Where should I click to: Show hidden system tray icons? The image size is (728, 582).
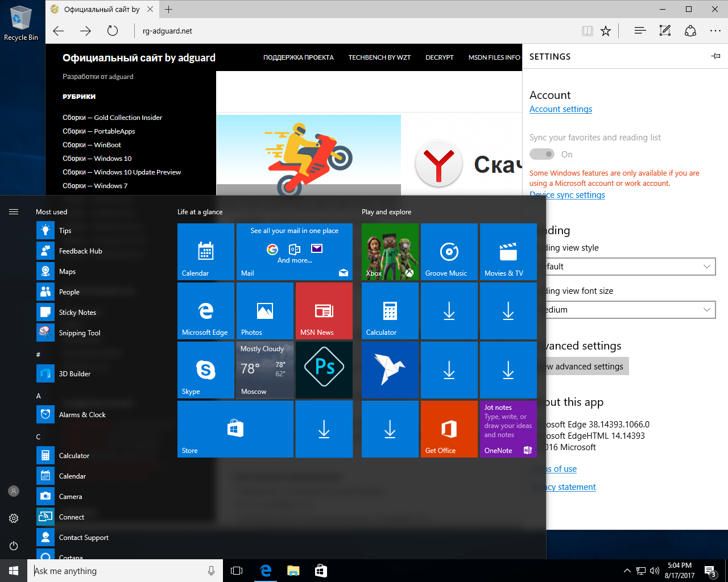(627, 571)
